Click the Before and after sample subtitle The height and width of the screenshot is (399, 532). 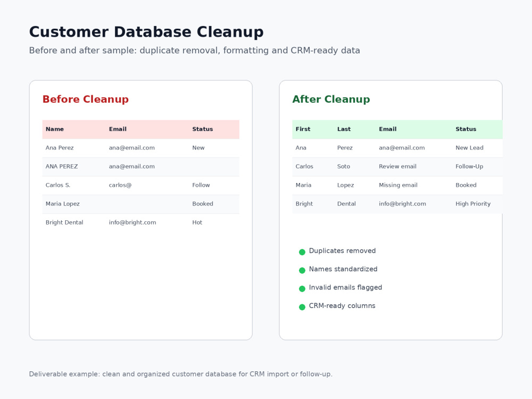click(x=194, y=50)
